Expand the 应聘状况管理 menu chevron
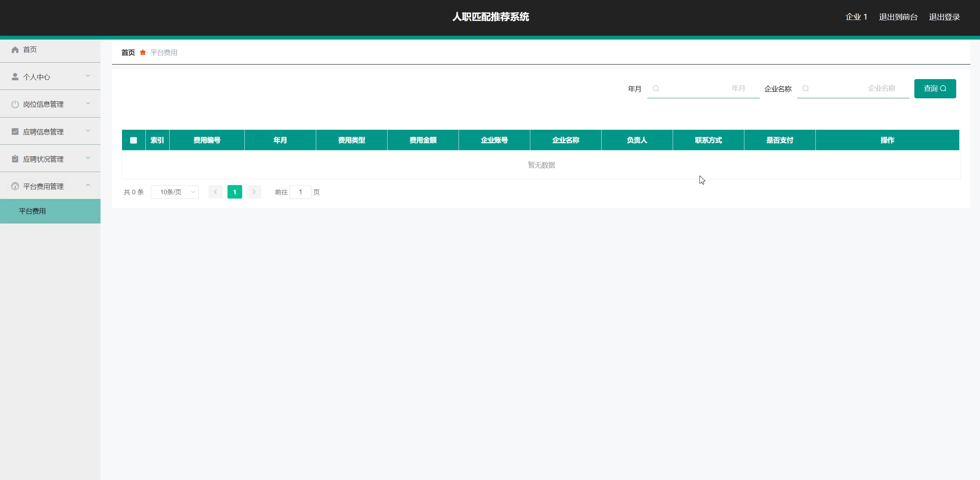Image resolution: width=980 pixels, height=480 pixels. 88,158
